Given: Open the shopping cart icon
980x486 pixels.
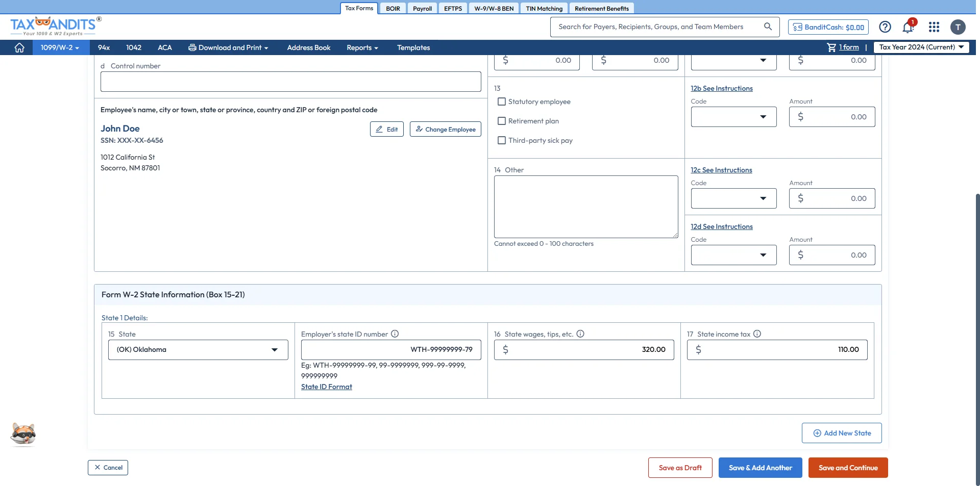Looking at the screenshot, I should click(831, 47).
